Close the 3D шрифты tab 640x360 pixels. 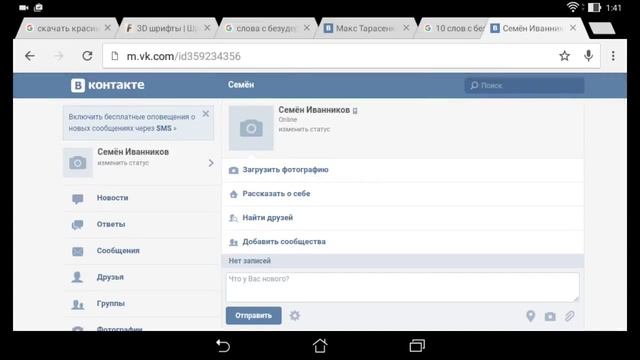pos(207,28)
